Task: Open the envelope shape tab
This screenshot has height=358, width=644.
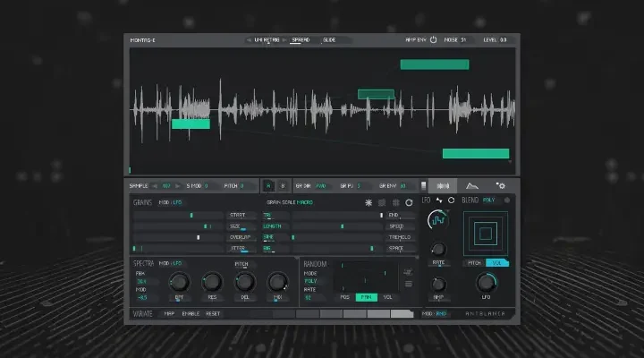Action: click(471, 185)
